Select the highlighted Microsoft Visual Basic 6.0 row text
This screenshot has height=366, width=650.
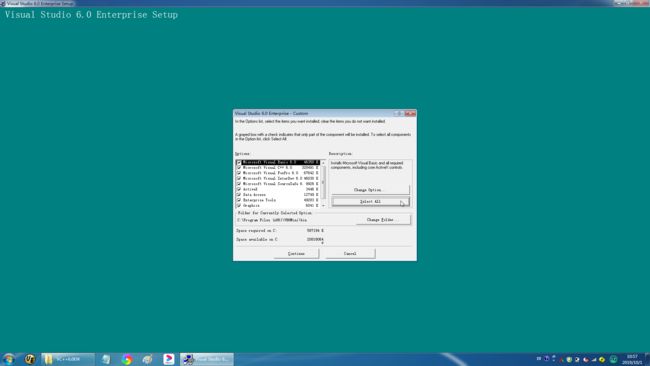click(269, 162)
